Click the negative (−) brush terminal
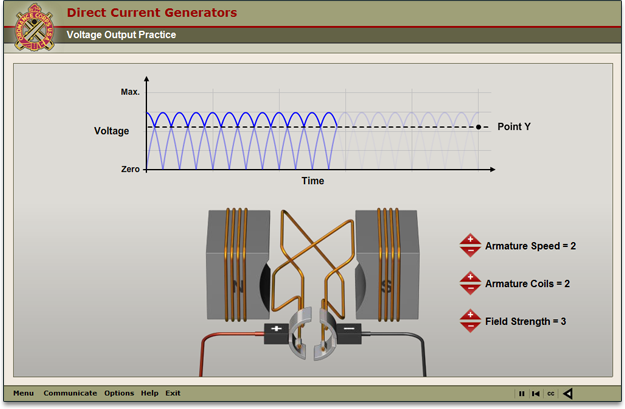This screenshot has height=409, width=625. [x=349, y=333]
